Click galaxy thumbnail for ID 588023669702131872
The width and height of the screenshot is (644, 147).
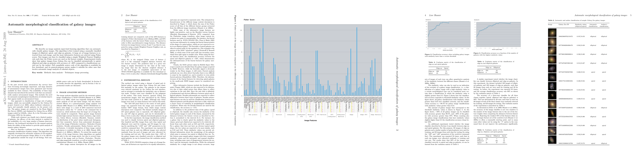click(x=552, y=32)
